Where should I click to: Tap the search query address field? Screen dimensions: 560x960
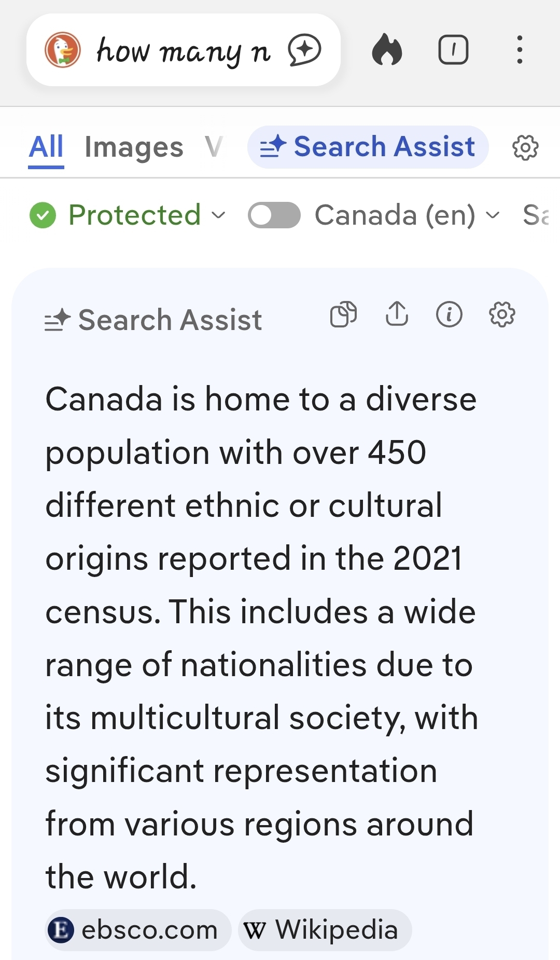tap(183, 50)
